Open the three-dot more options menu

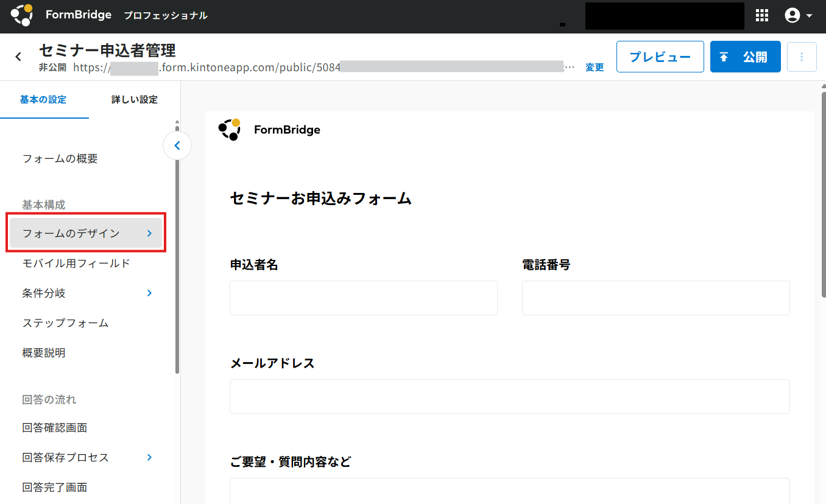pos(802,57)
